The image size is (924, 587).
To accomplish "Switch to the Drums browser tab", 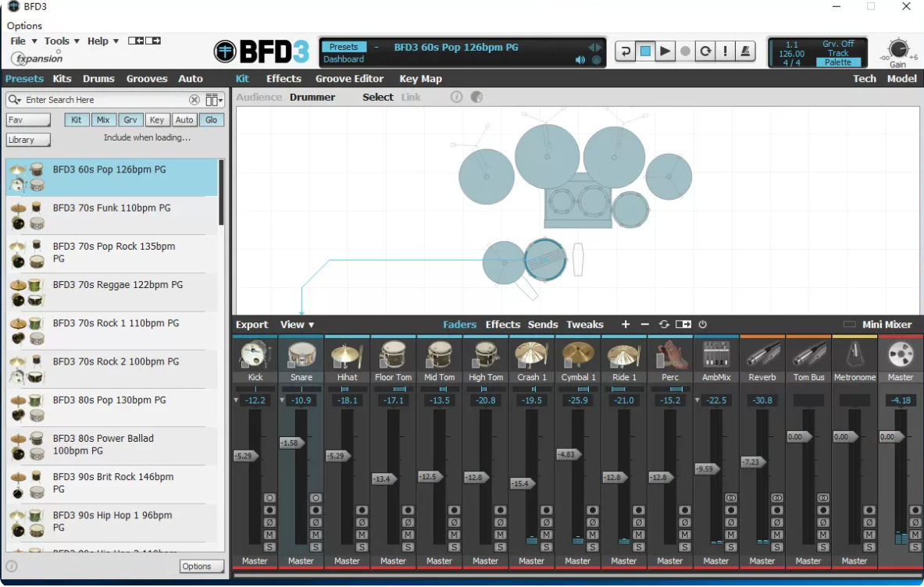I will [x=98, y=79].
